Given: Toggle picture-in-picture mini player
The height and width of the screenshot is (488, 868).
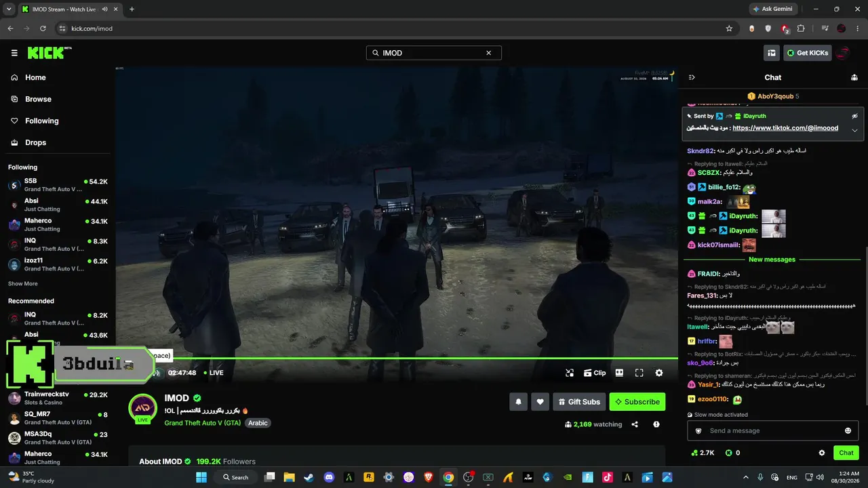Looking at the screenshot, I should [570, 373].
